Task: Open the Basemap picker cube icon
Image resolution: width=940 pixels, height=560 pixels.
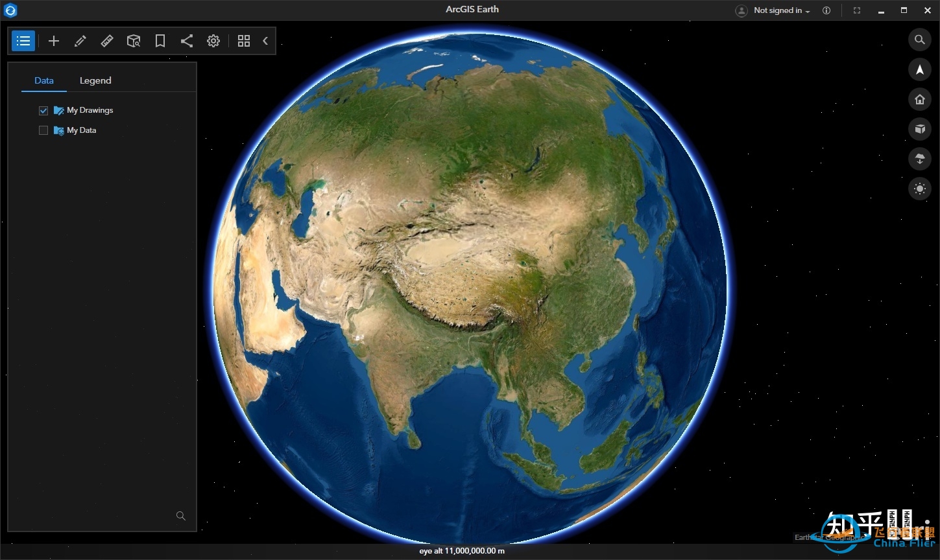Action: (920, 129)
